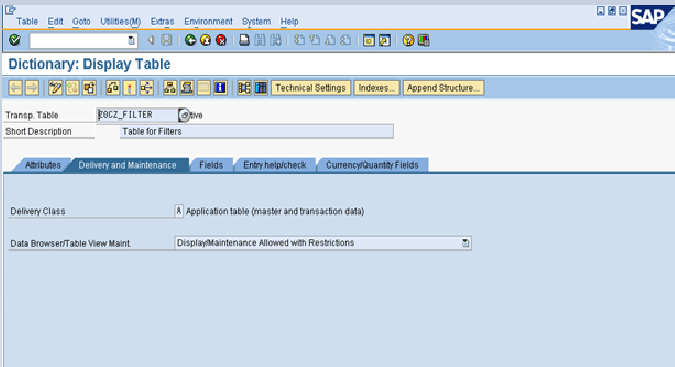
Task: Click the Create New Session icon
Action: coord(369,40)
